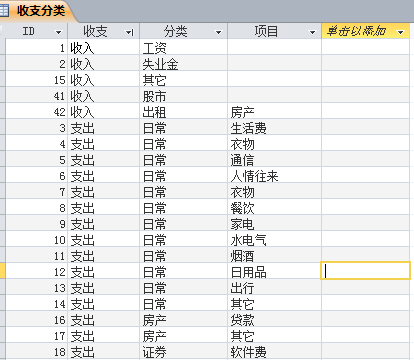Image resolution: width=414 pixels, height=360 pixels.
Task: Click the 水电气 item cell
Action: click(275, 239)
